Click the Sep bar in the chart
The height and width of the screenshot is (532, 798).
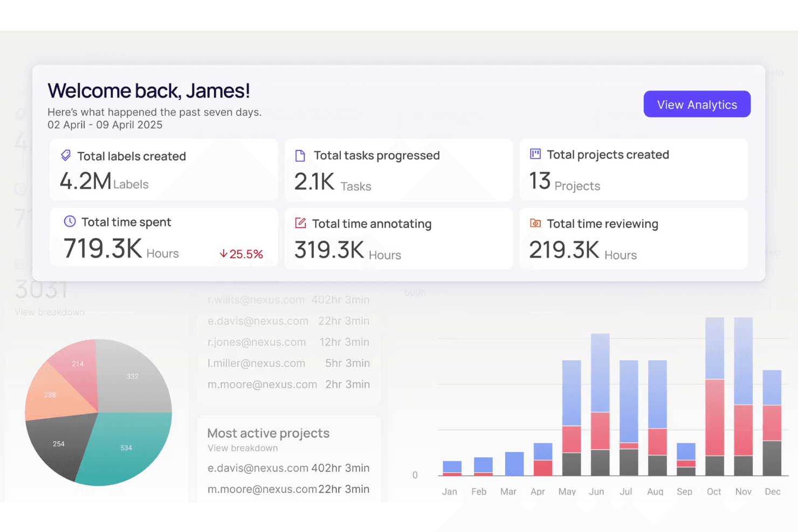coord(686,459)
